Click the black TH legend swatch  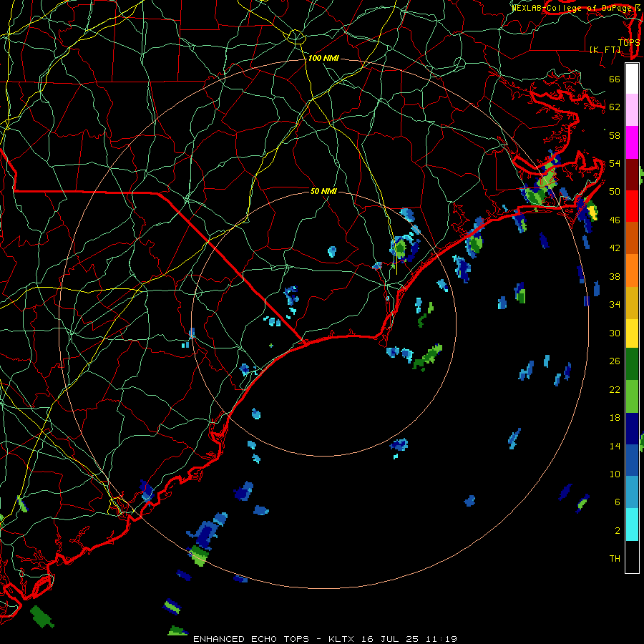pyautogui.click(x=632, y=557)
